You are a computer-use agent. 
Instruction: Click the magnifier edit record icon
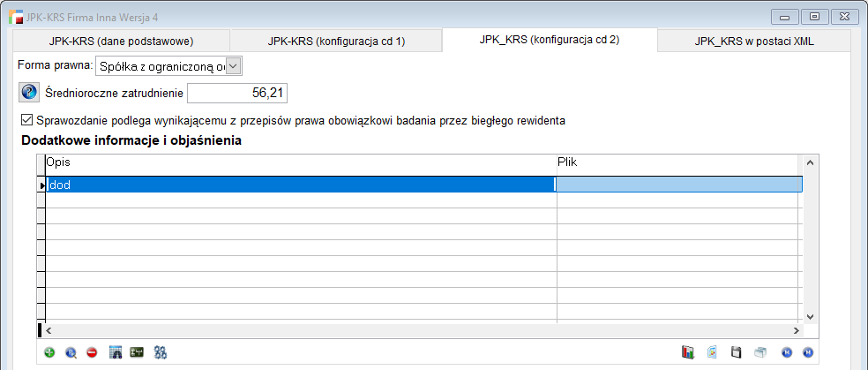[71, 352]
